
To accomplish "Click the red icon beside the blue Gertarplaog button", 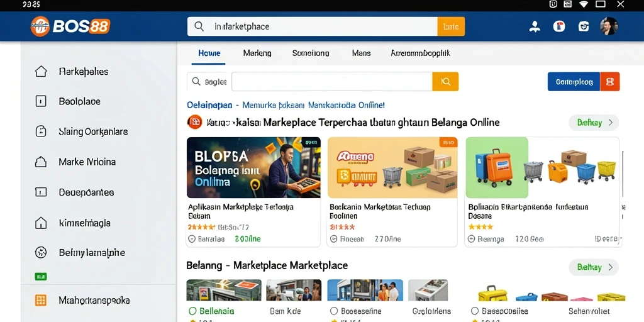I will [x=610, y=82].
